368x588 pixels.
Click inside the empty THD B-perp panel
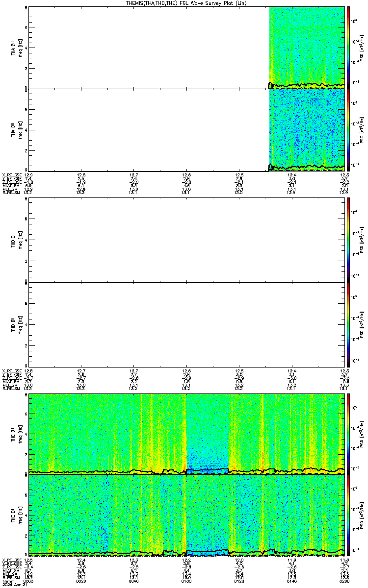pos(186,239)
